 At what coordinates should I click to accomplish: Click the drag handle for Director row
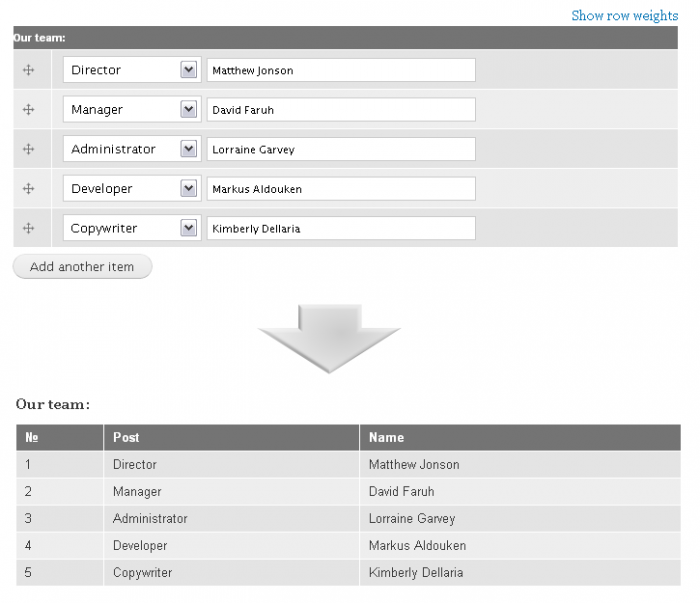29,70
